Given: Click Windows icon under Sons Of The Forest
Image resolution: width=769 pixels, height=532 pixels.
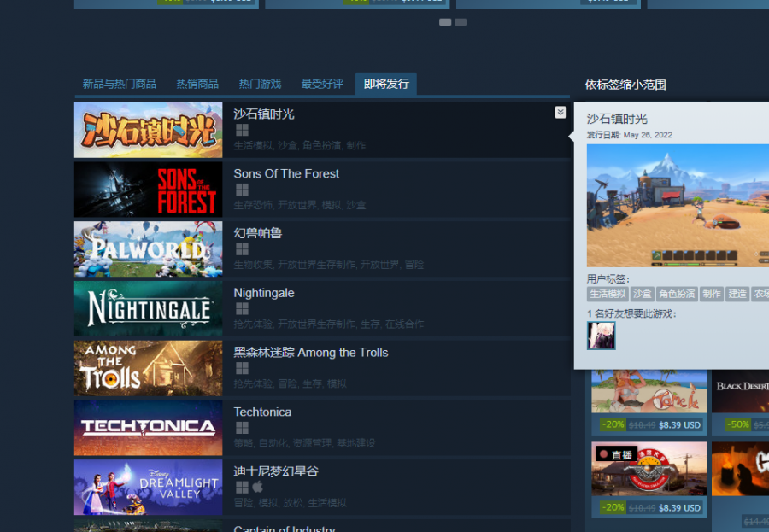Looking at the screenshot, I should 242,190.
